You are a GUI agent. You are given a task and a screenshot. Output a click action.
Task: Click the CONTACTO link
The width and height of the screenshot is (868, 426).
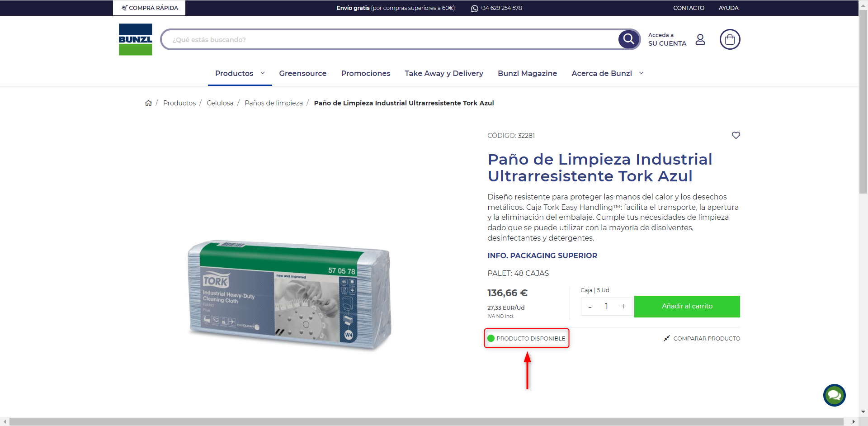(x=689, y=8)
